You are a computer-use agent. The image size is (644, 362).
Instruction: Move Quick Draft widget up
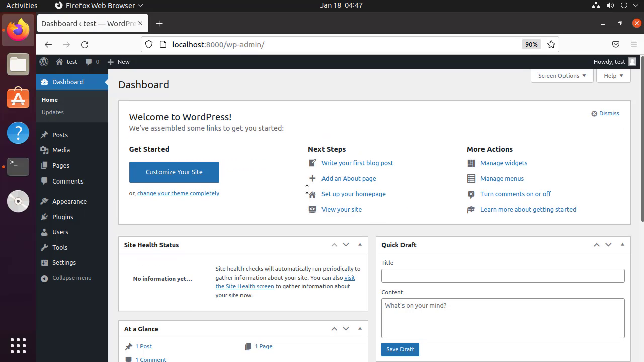597,245
